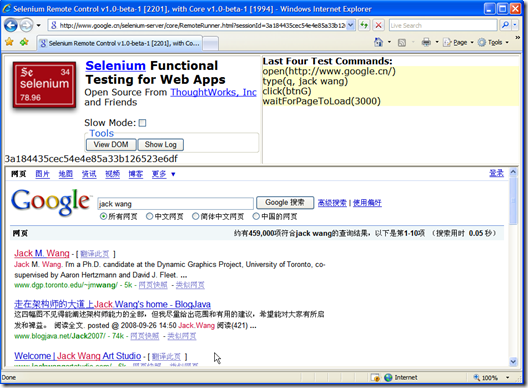
Task: Click the Google search box containing jack wang
Action: tap(175, 204)
